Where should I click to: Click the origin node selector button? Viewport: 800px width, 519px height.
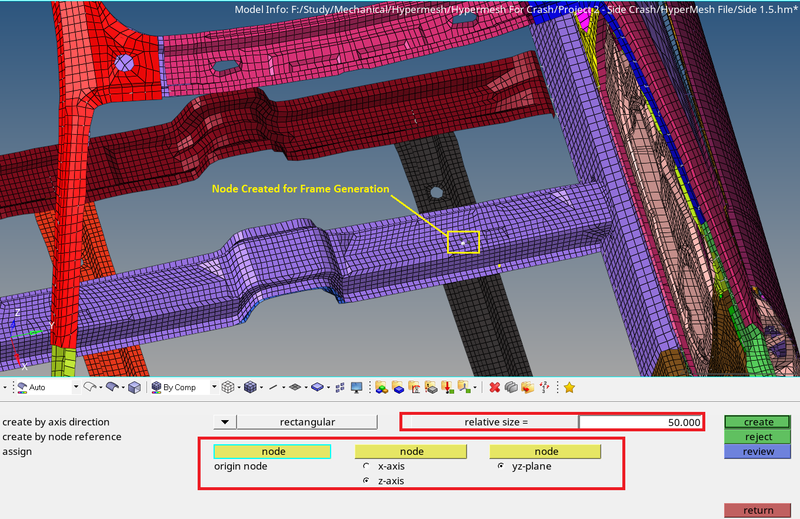click(x=272, y=452)
